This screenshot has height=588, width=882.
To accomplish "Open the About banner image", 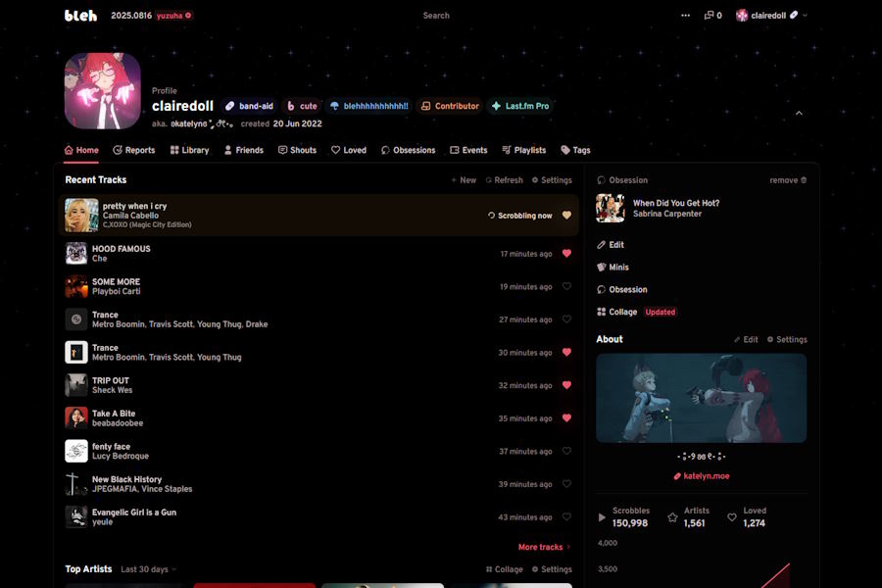I will (702, 398).
